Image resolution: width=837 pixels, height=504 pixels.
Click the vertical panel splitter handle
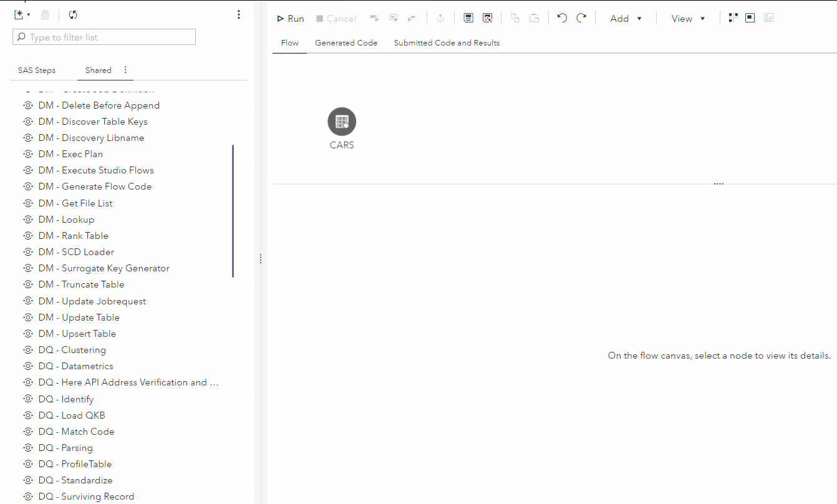(261, 259)
